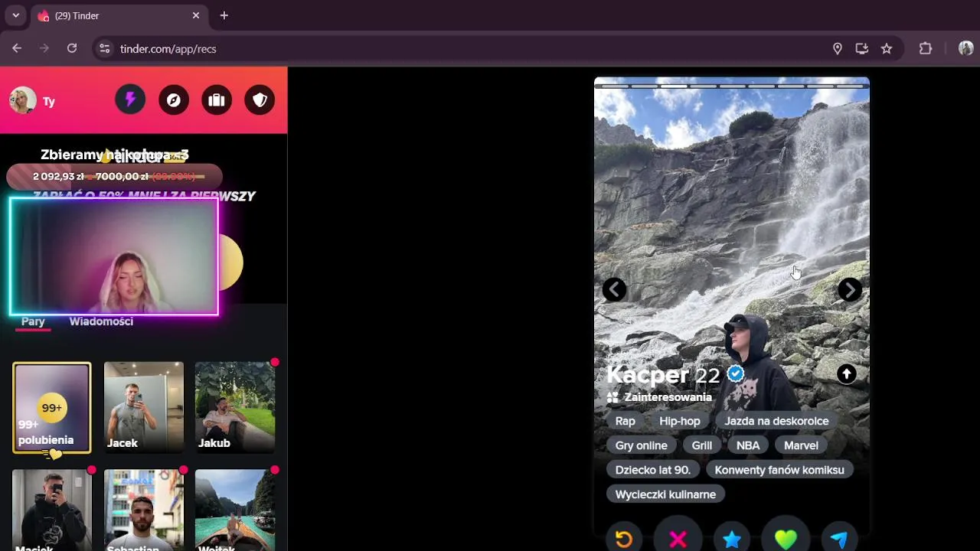
Task: Reload the Tinder page
Action: pos(72,48)
